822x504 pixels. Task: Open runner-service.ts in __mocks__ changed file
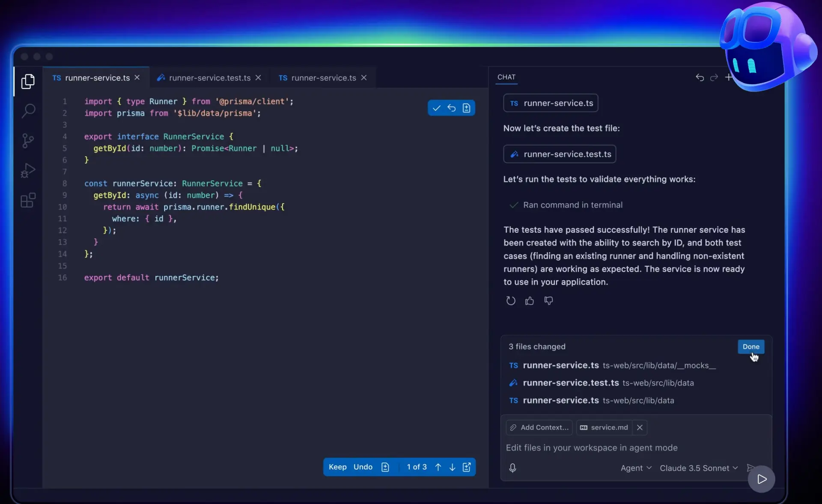click(612, 365)
